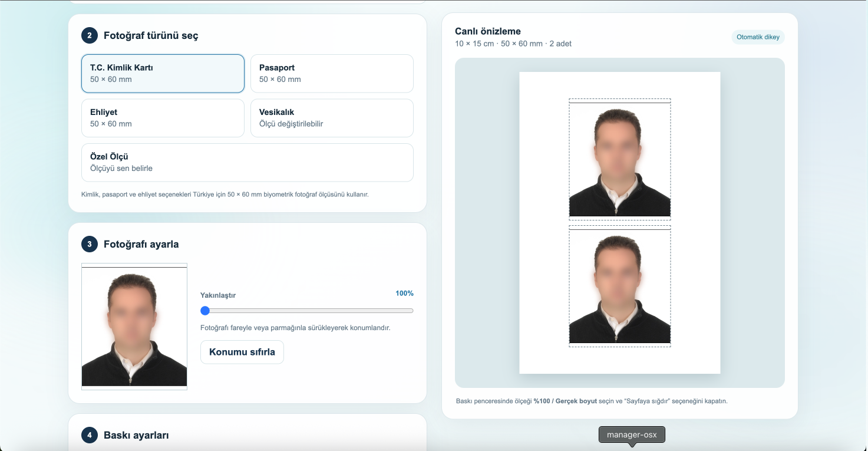Image resolution: width=868 pixels, height=451 pixels.
Task: Click the Yakınlaştır label
Action: (218, 295)
